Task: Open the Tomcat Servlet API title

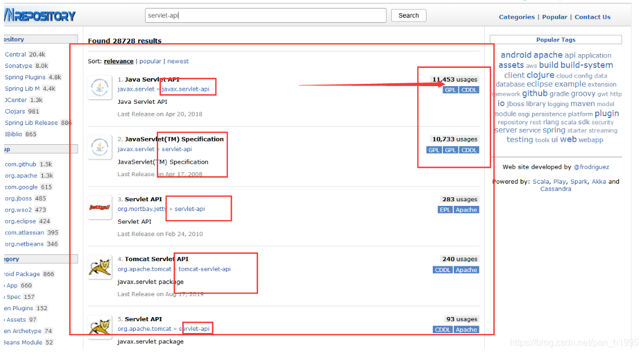Action: coord(156,259)
